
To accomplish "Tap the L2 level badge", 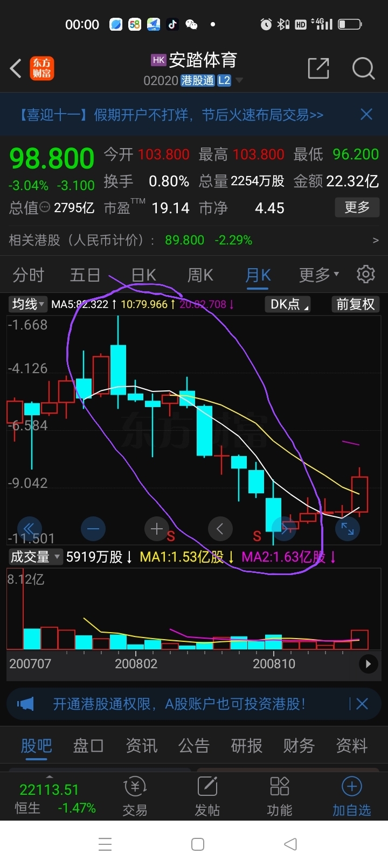I will 224,81.
